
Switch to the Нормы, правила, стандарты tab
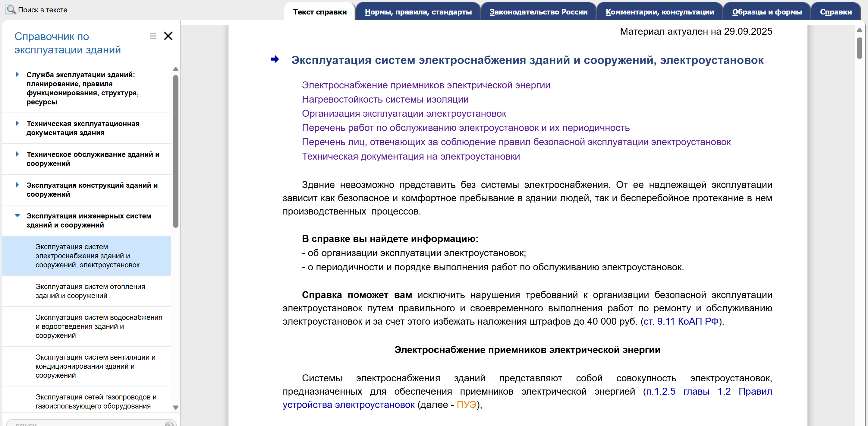pos(418,12)
